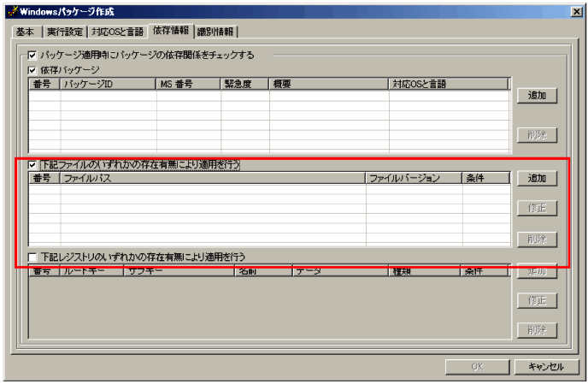Click the MS 番号 column header
588x384 pixels.
188,84
